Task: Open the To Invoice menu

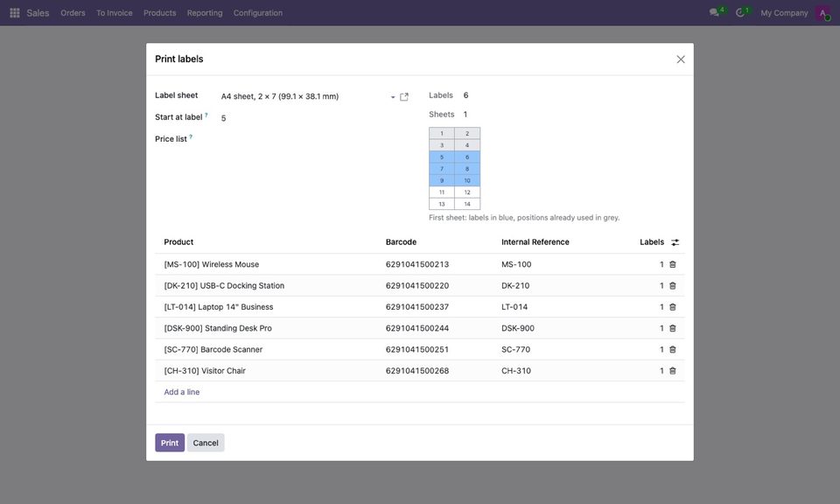Action: point(114,13)
